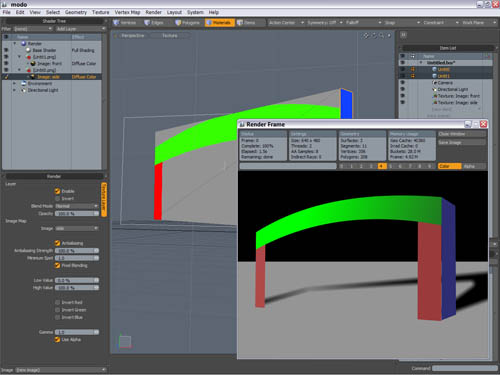Select the Render item sphere icon
This screenshot has height=375, width=500.
click(24, 44)
